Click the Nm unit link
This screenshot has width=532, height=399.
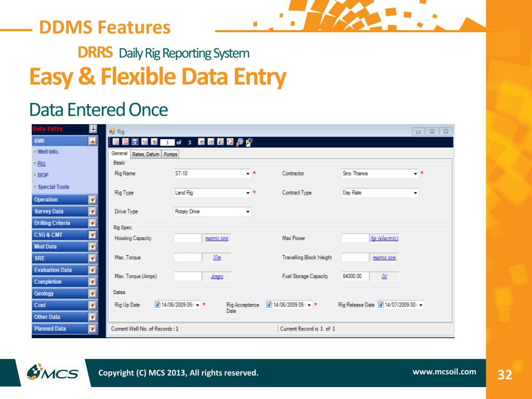(x=217, y=258)
